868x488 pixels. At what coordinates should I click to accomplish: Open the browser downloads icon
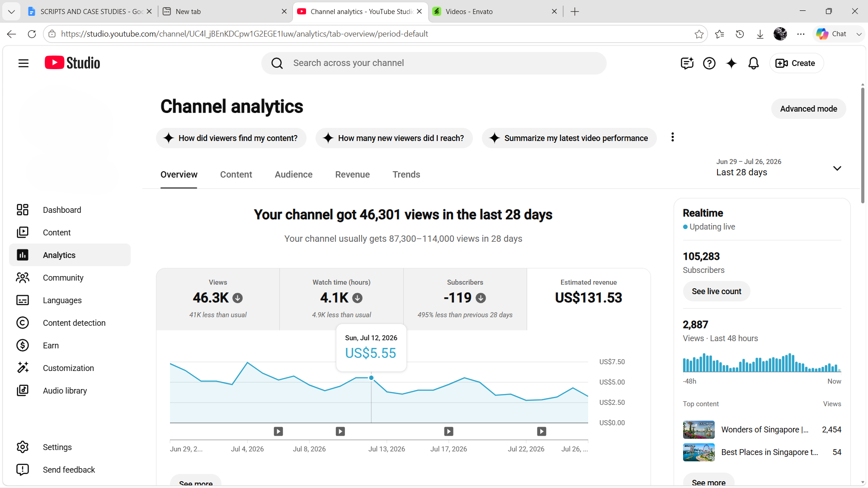760,34
